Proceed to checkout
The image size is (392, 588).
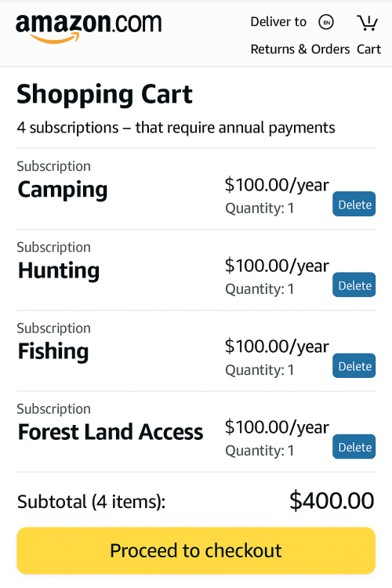pos(196,550)
